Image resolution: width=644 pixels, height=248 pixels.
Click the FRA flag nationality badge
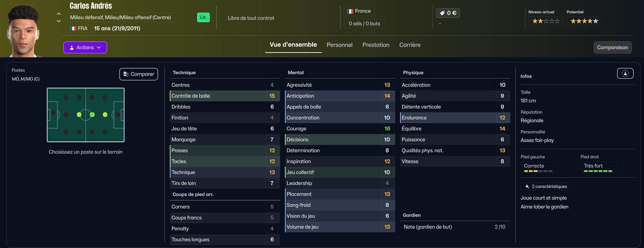(79, 28)
